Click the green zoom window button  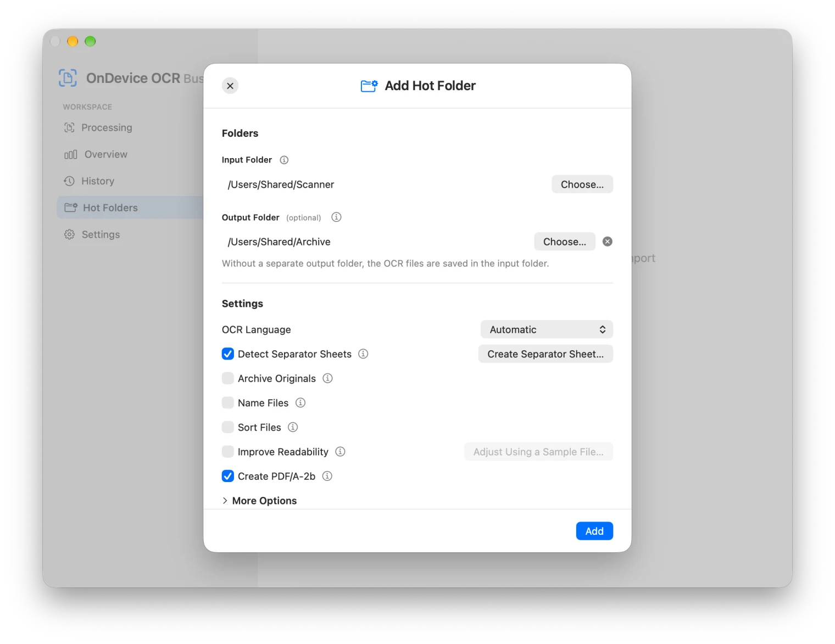[x=90, y=41]
